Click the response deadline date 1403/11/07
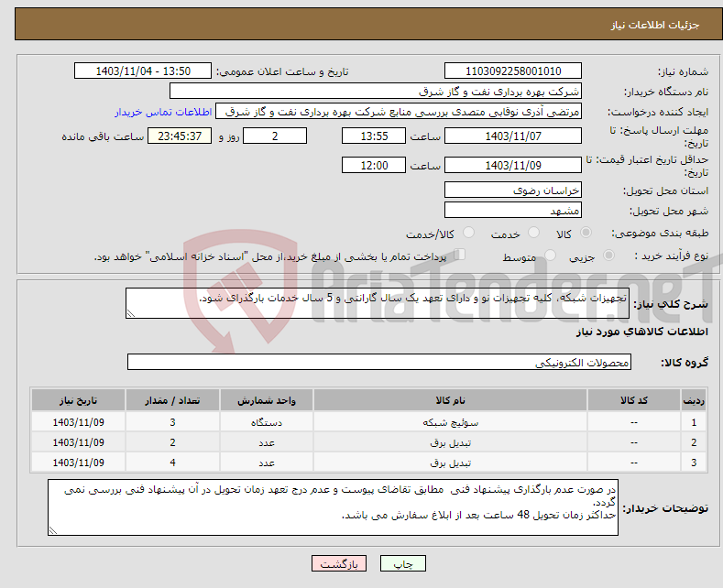723x588 pixels. coord(513,136)
